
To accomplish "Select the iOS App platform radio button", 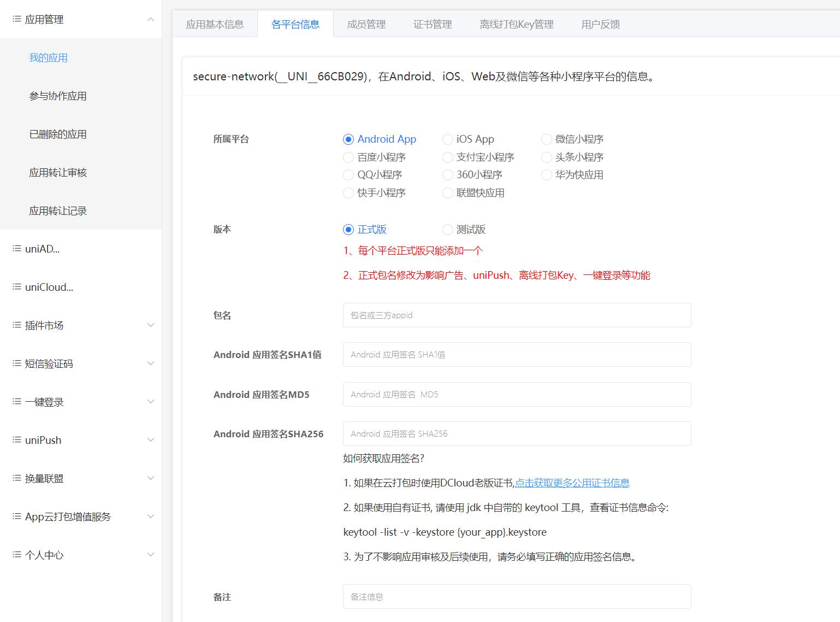I will [448, 139].
